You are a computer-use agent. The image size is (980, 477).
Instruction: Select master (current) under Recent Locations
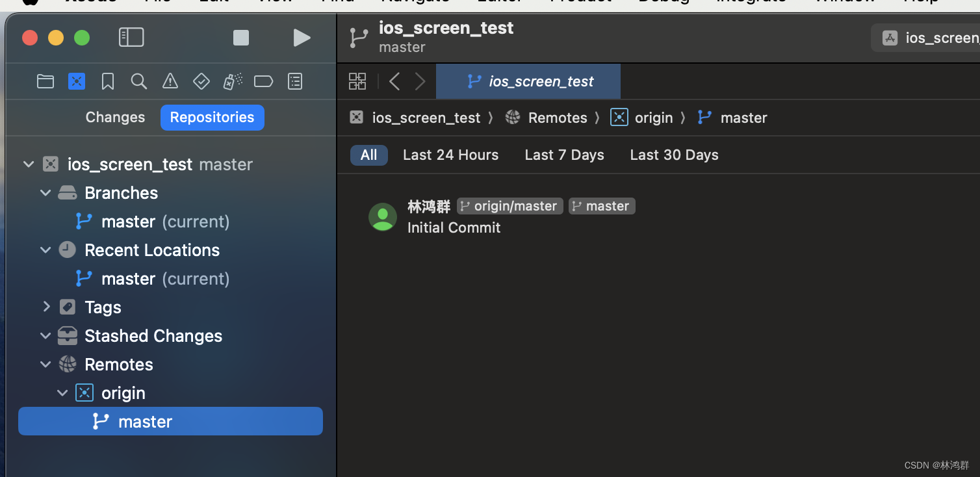[165, 279]
